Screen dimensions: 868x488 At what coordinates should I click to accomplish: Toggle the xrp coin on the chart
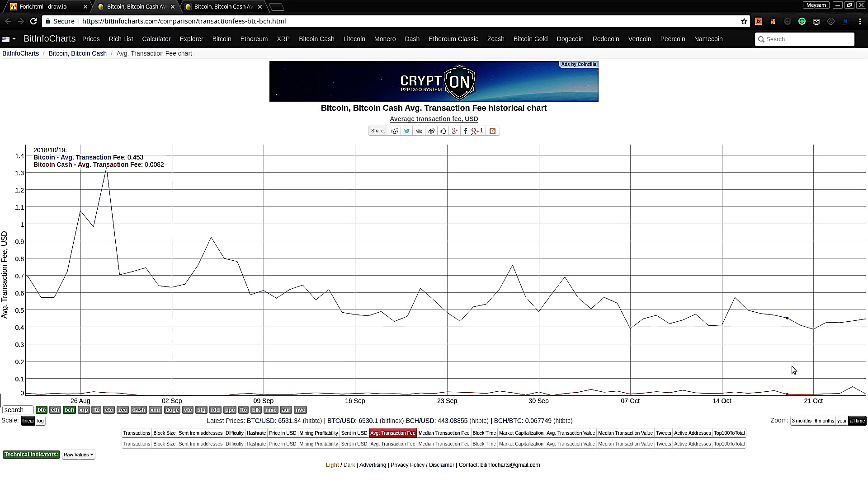coord(84,410)
